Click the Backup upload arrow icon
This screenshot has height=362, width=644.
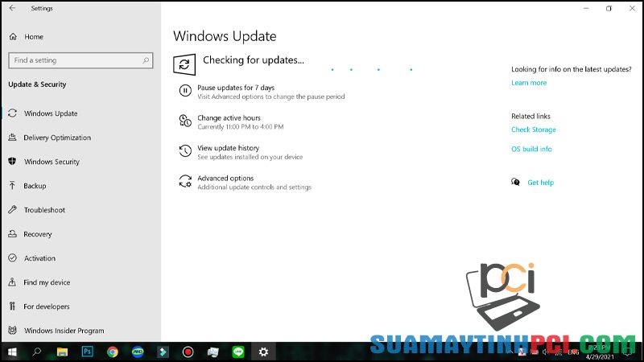click(x=12, y=186)
